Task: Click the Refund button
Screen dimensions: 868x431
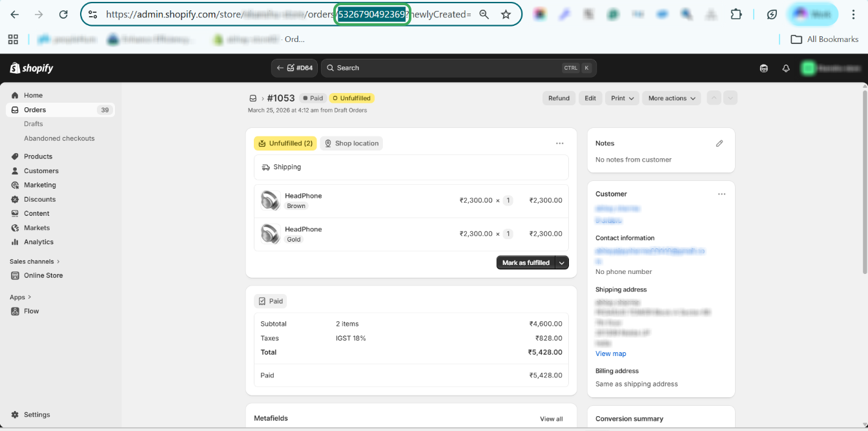Action: click(x=559, y=98)
